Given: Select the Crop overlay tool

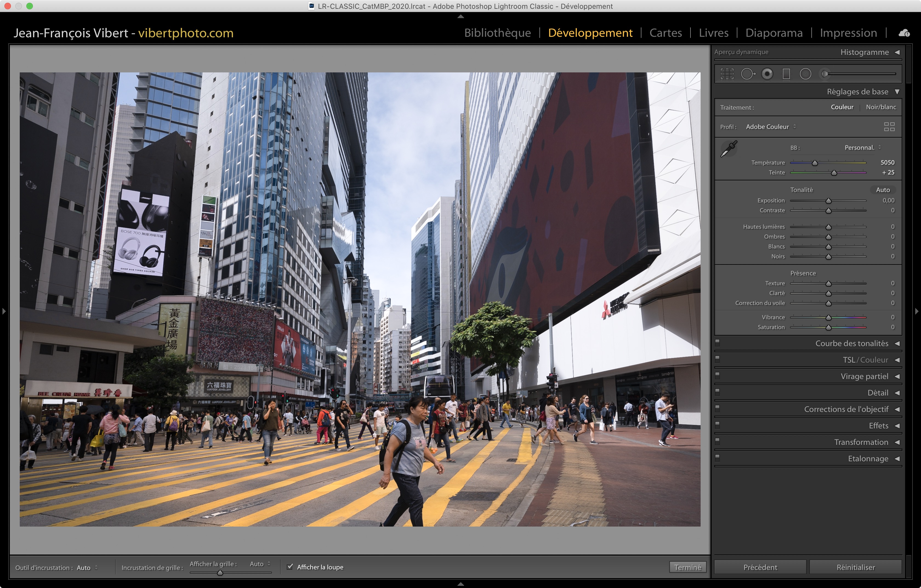Looking at the screenshot, I should coord(727,74).
